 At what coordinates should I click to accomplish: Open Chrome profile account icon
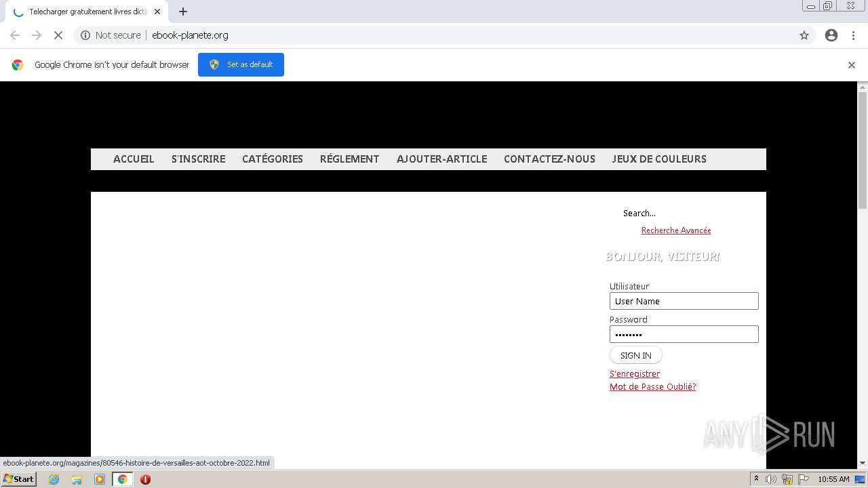point(831,35)
